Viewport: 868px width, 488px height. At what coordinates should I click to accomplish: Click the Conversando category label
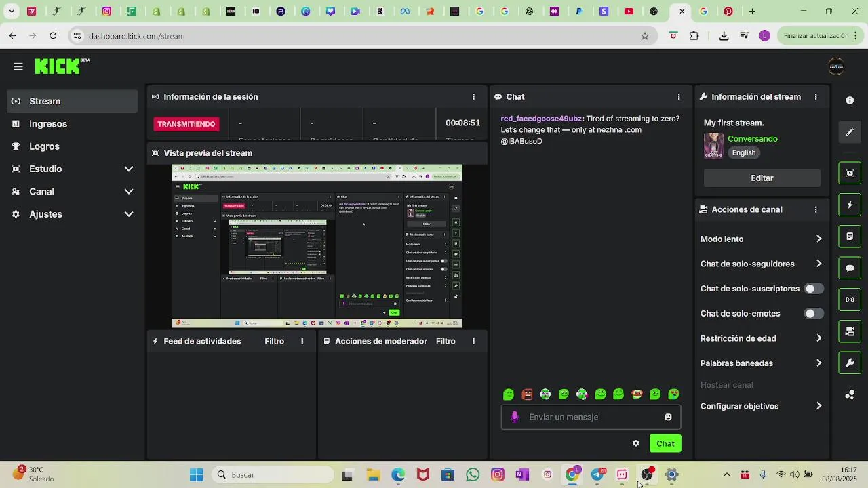753,139
